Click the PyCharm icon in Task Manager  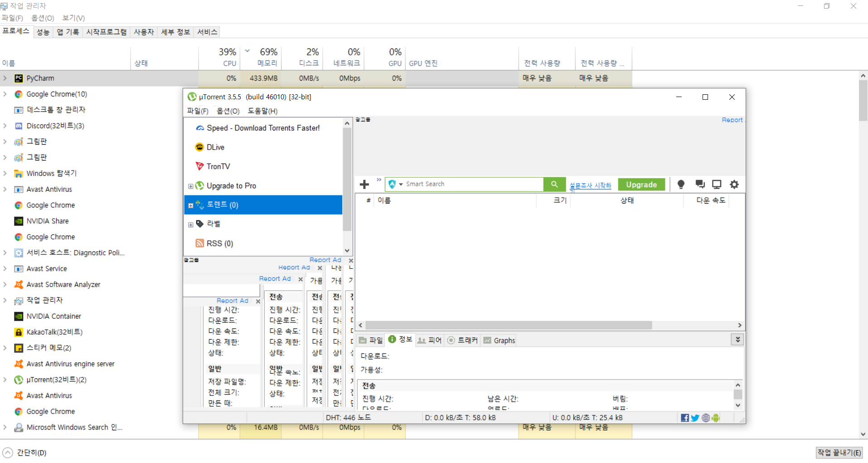pos(19,78)
